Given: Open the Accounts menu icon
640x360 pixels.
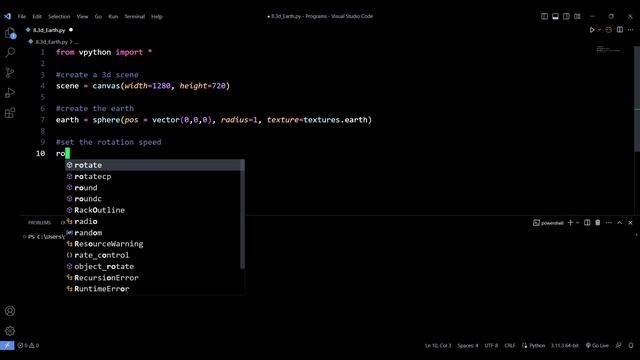Looking at the screenshot, I should tap(10, 311).
